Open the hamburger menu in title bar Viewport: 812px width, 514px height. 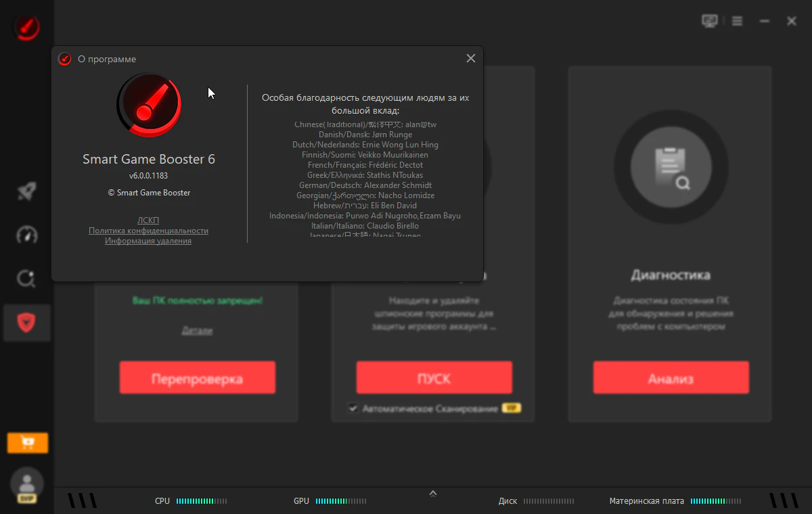pos(738,21)
